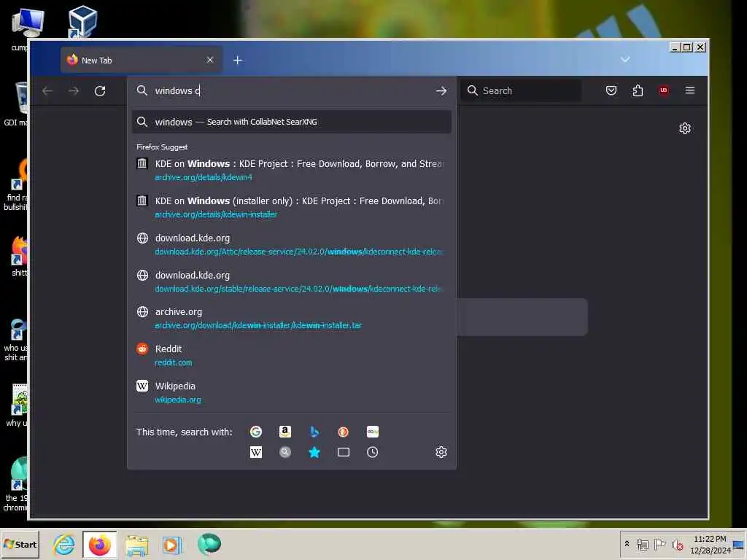Click Firefox taskbar button
Screen dimensions: 747x560
pos(99,544)
